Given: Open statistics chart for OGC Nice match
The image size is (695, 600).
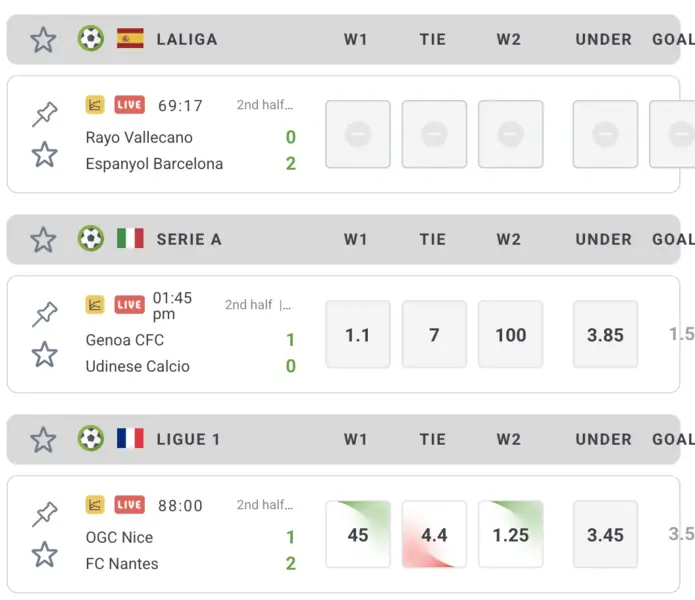Looking at the screenshot, I should 95,505.
